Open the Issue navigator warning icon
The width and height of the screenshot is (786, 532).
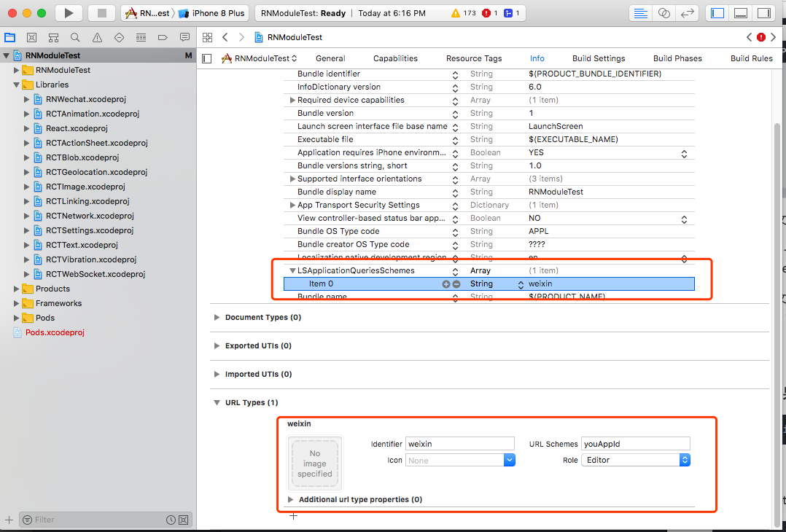(x=97, y=38)
